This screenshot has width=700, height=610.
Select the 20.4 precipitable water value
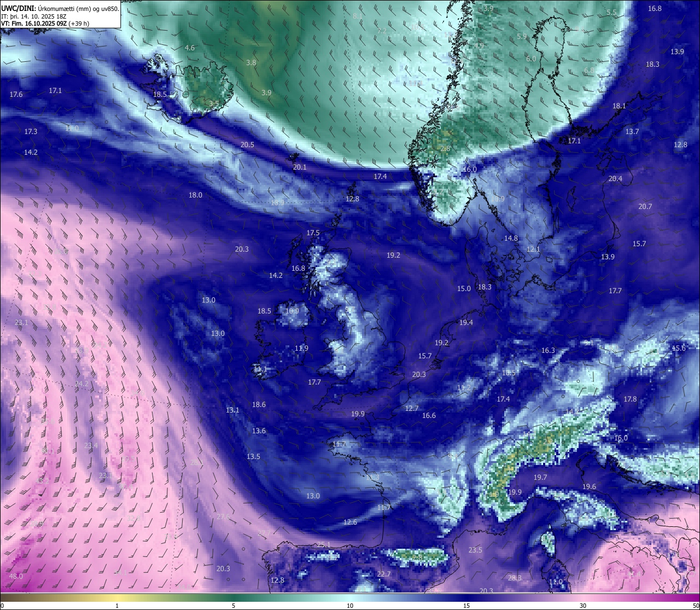point(615,178)
